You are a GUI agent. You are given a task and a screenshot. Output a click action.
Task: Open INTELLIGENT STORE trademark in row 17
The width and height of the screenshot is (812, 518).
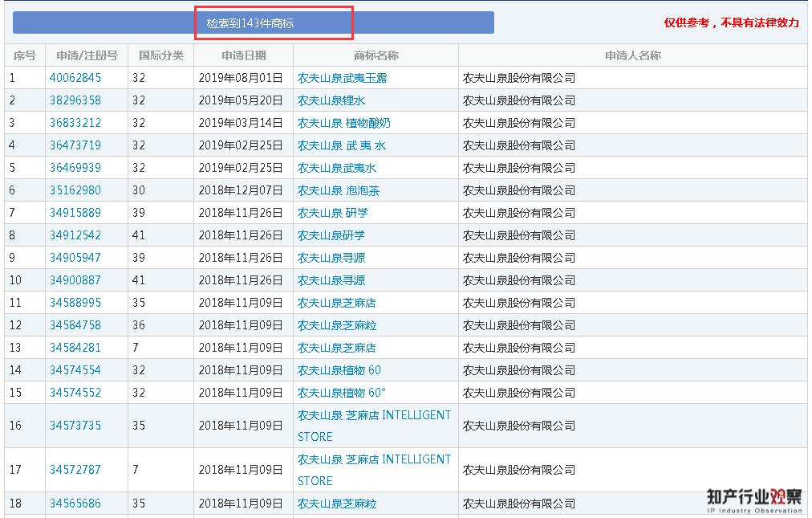[x=374, y=470]
